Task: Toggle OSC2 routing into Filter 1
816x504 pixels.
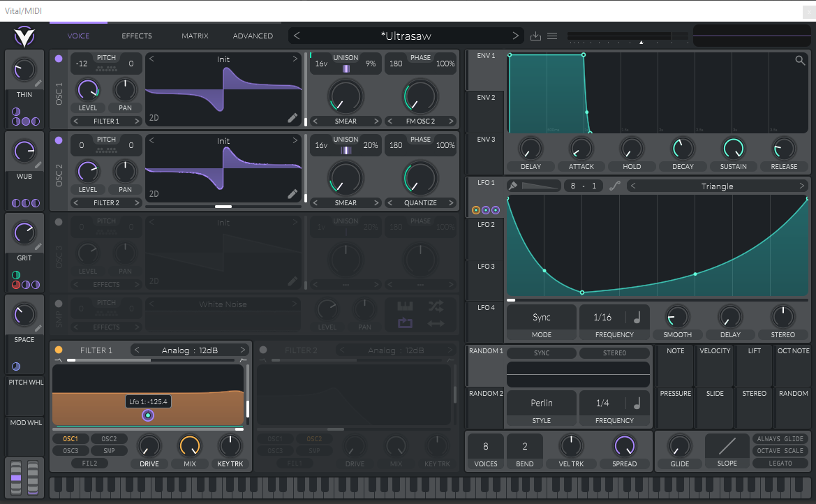Action: (x=110, y=439)
